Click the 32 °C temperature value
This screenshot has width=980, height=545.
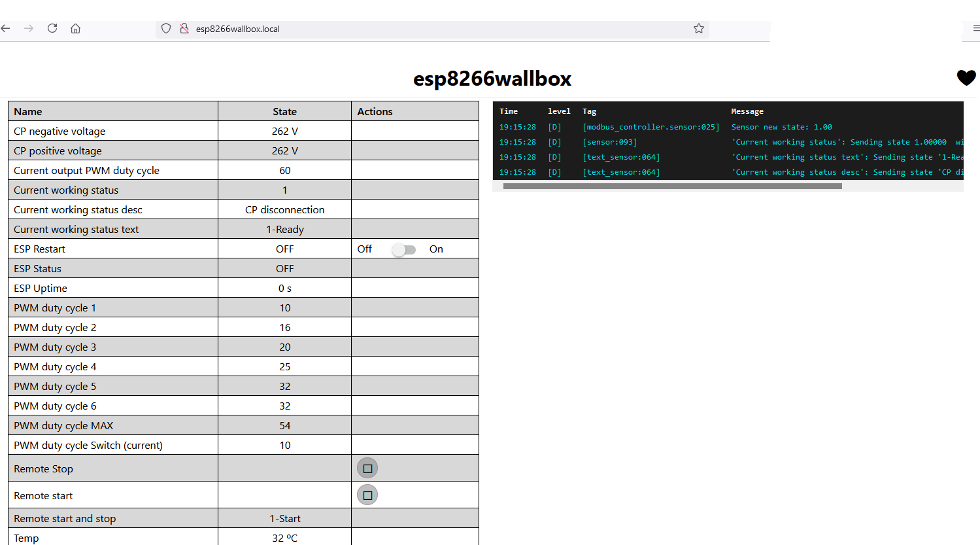pyautogui.click(x=284, y=538)
